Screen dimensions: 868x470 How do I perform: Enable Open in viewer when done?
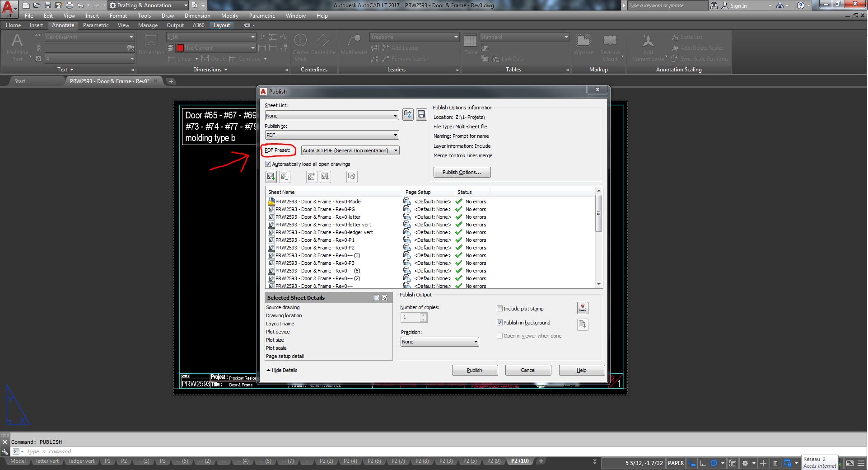(x=500, y=335)
